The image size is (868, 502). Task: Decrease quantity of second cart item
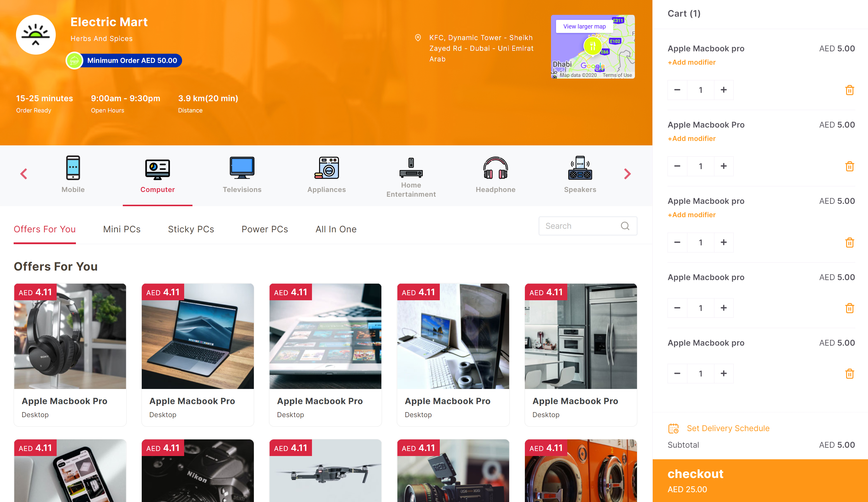[x=677, y=166]
